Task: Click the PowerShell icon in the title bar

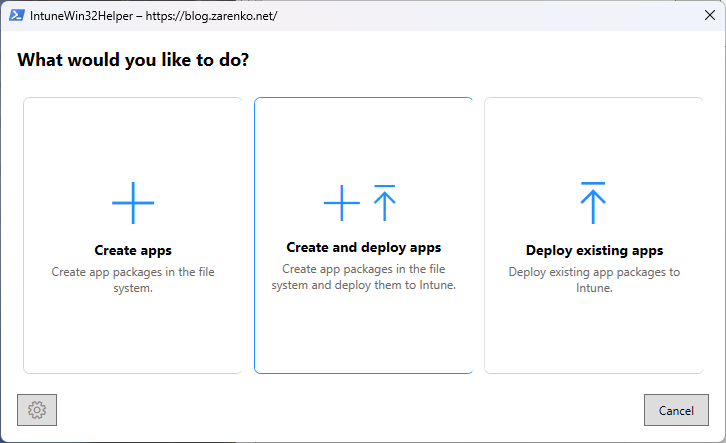Action: (17, 15)
